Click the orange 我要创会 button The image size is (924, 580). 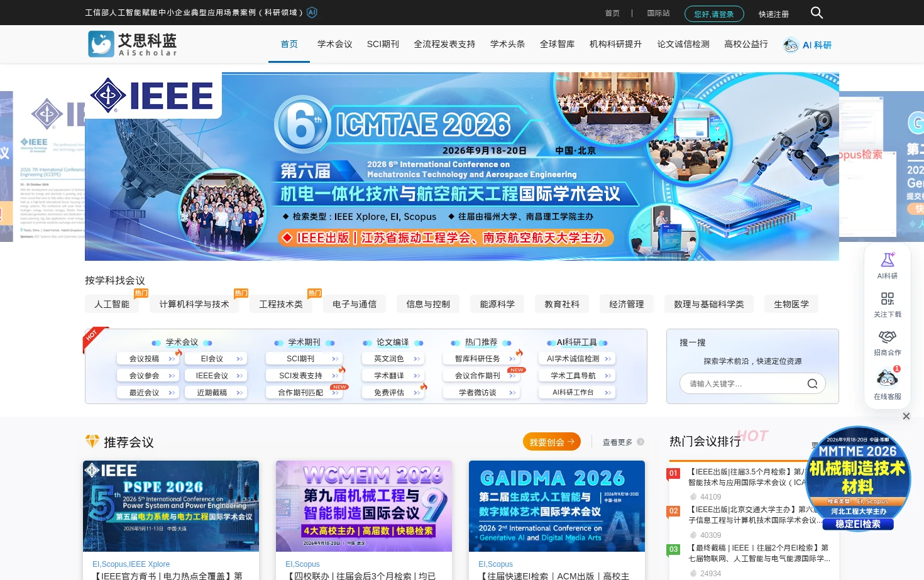[x=552, y=442]
